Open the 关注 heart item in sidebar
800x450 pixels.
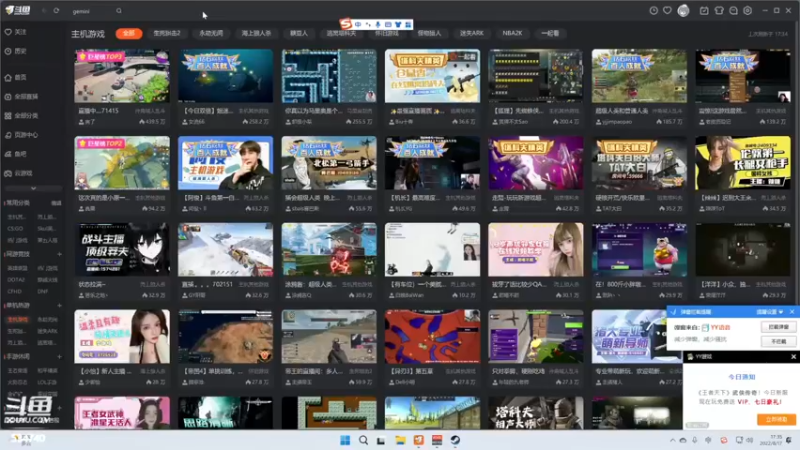[15, 32]
